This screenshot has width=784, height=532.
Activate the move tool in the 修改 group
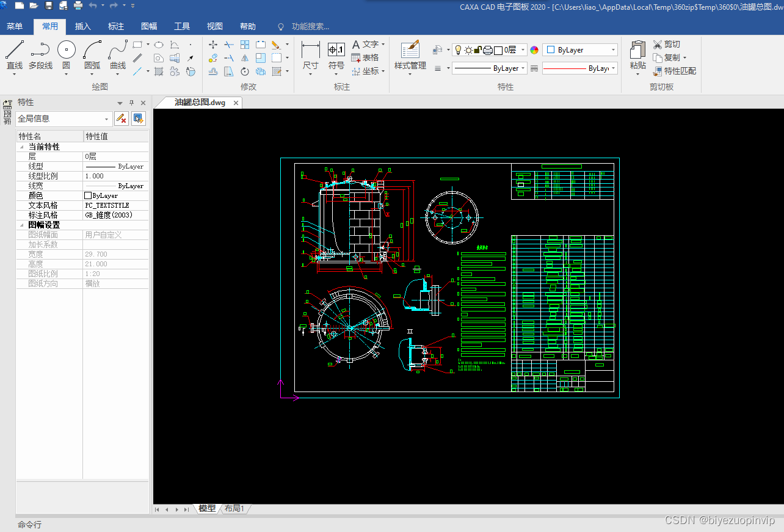click(212, 45)
